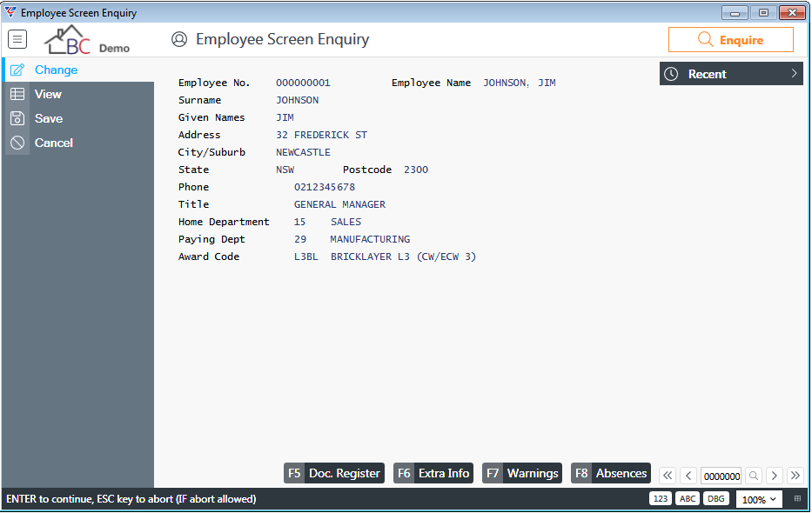Viewport: 812px width, 513px height.
Task: Click the record number input field
Action: pos(721,476)
